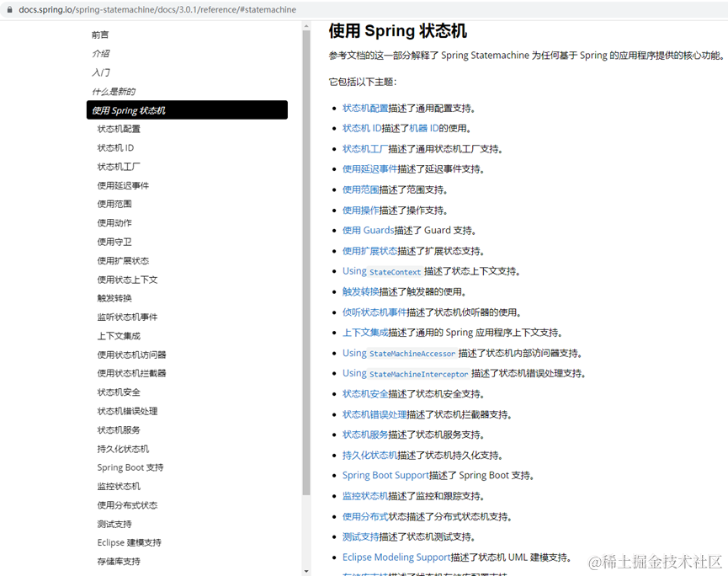Screen dimensions: 728x576
Task: Follow the 使用范围 link in content
Action: (361, 189)
